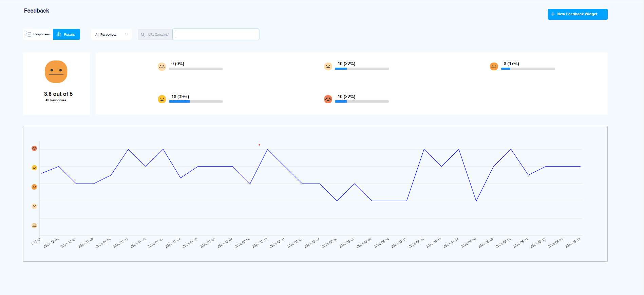Click the red heart-eyes emoji in results summary

click(x=328, y=99)
